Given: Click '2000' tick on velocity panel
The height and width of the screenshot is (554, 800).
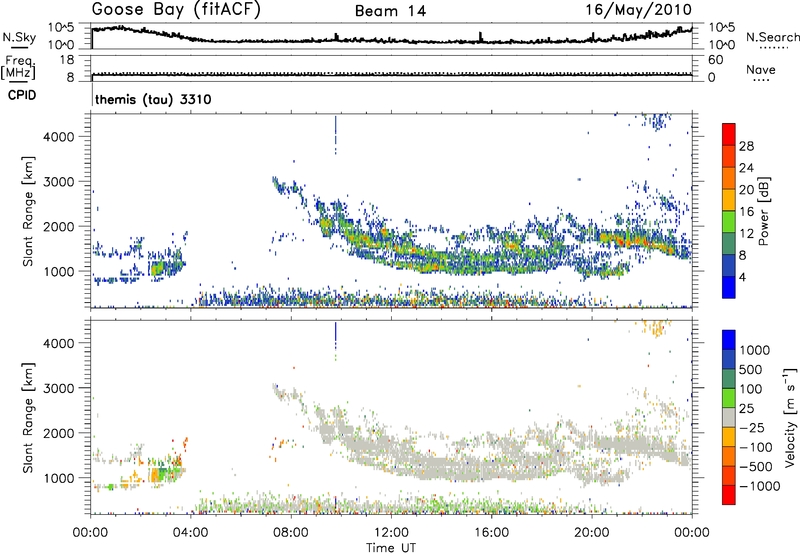Looking at the screenshot, I should click(x=59, y=433).
